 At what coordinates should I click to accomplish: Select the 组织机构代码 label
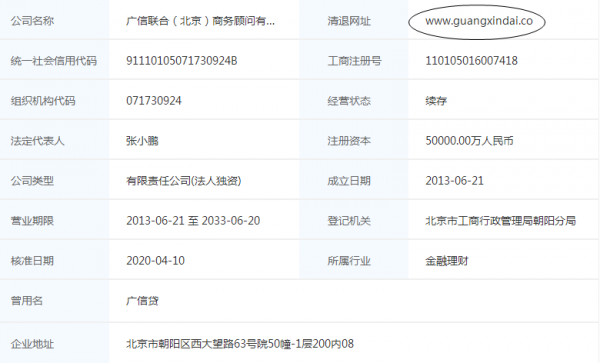click(x=43, y=101)
